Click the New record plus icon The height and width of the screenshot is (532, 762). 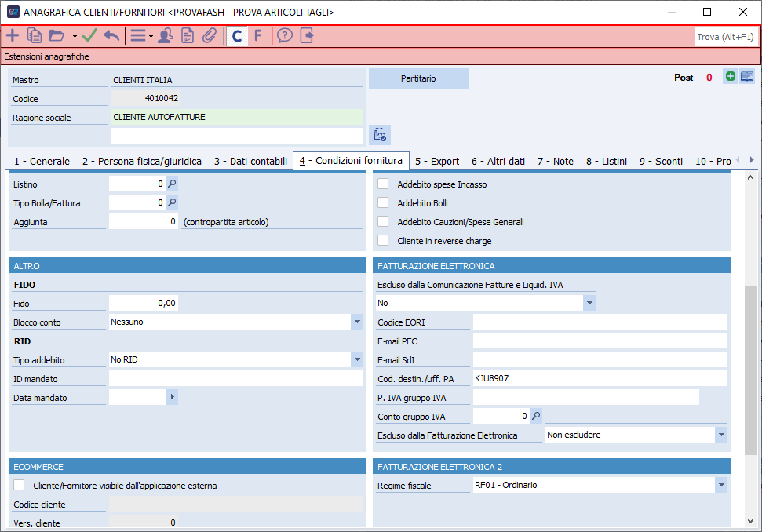[x=13, y=36]
